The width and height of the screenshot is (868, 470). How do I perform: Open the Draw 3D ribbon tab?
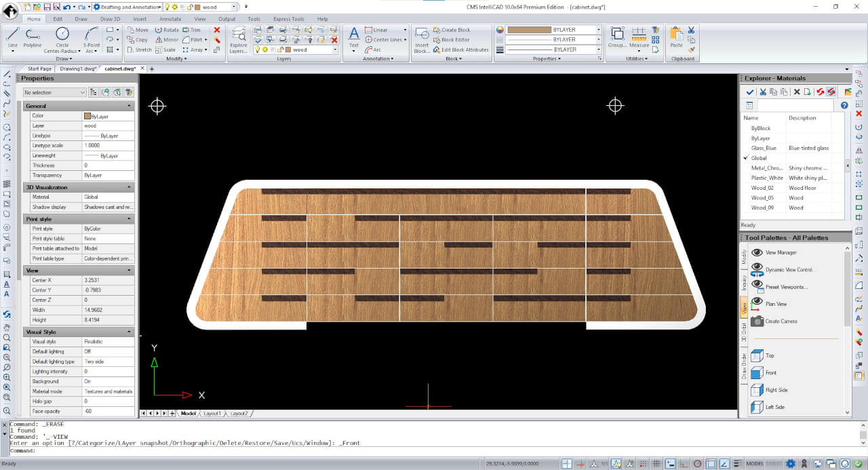pyautogui.click(x=111, y=19)
